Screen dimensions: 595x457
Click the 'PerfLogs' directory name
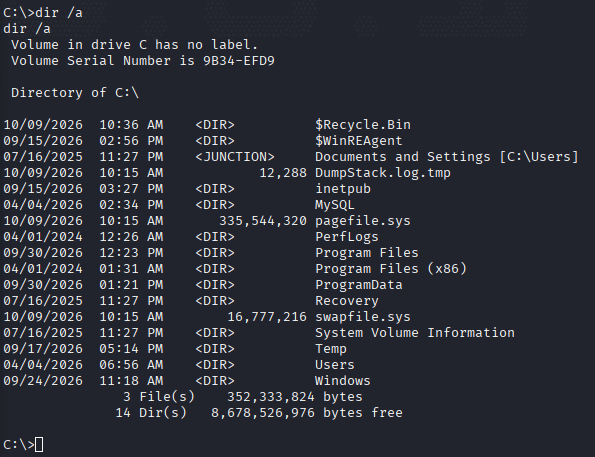pos(347,236)
